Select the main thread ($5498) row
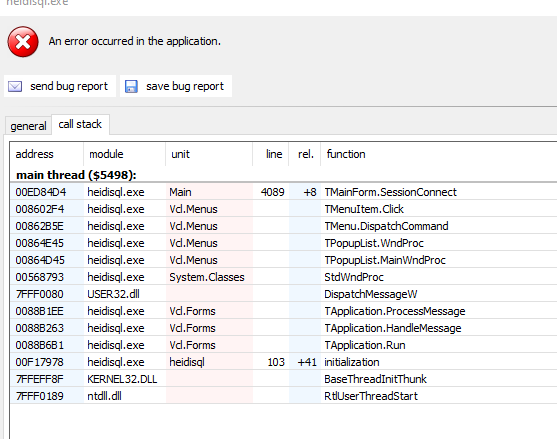 click(76, 175)
